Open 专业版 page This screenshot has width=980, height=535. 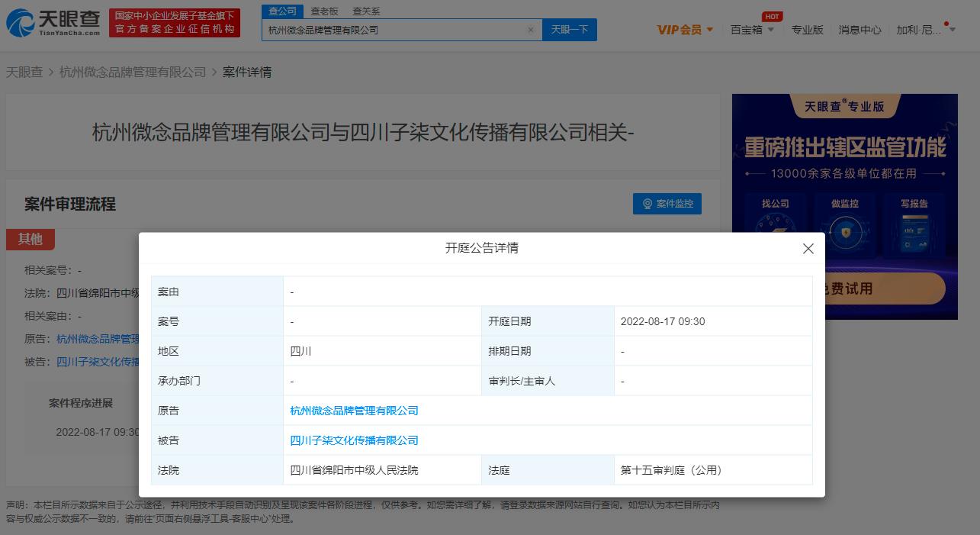click(807, 30)
